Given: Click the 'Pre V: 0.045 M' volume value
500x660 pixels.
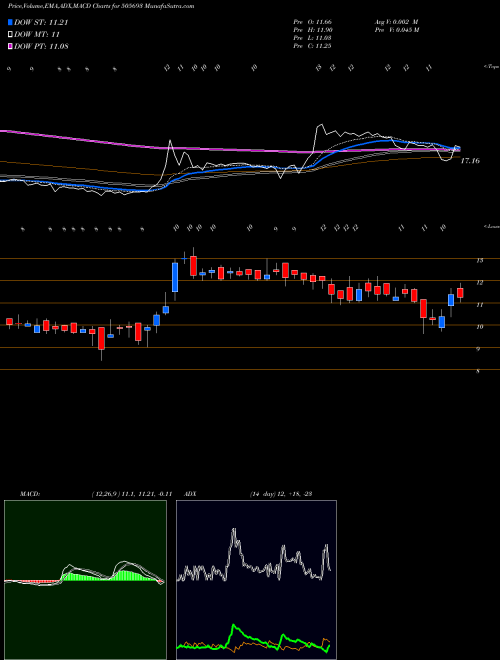Looking at the screenshot, I should click(x=396, y=30).
